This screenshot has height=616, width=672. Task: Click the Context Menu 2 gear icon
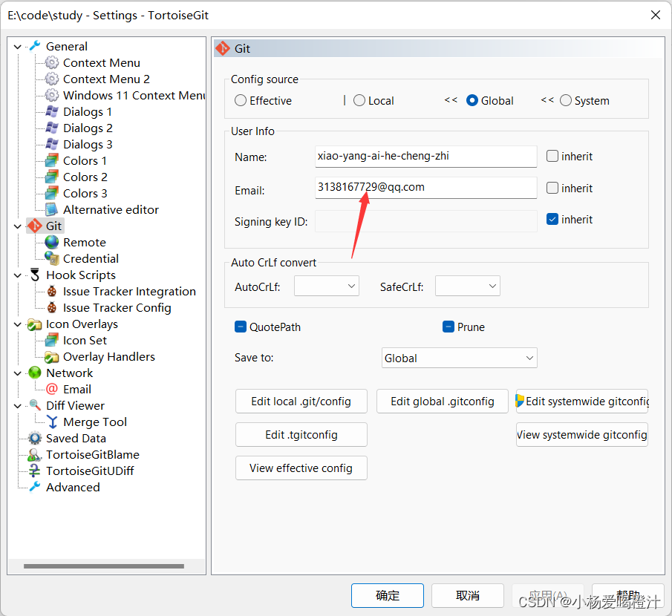coord(52,79)
